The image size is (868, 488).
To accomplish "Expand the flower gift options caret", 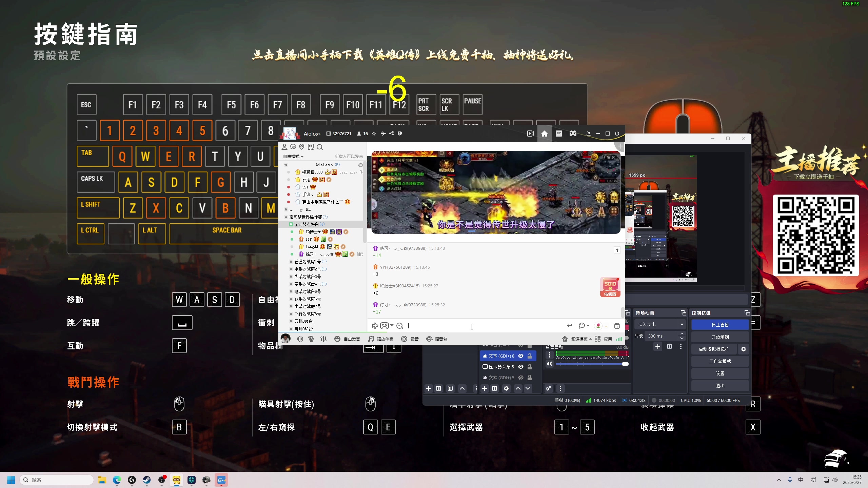I will [x=606, y=326].
